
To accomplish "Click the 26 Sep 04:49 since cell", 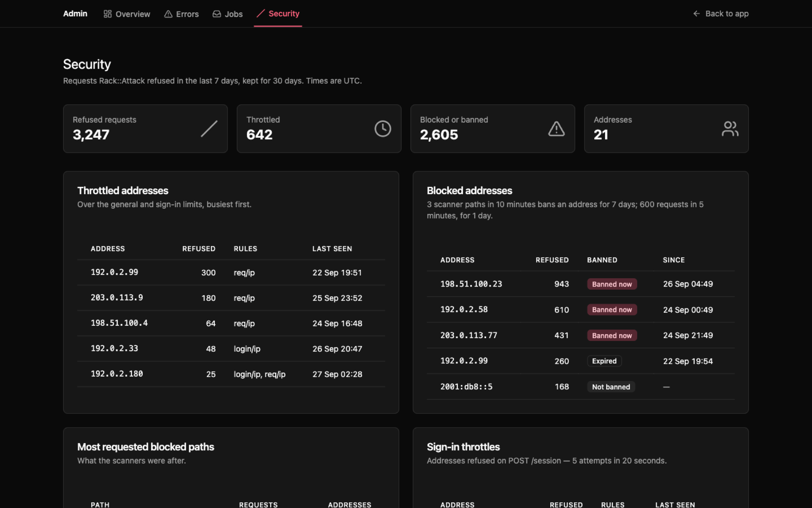I will (x=688, y=284).
